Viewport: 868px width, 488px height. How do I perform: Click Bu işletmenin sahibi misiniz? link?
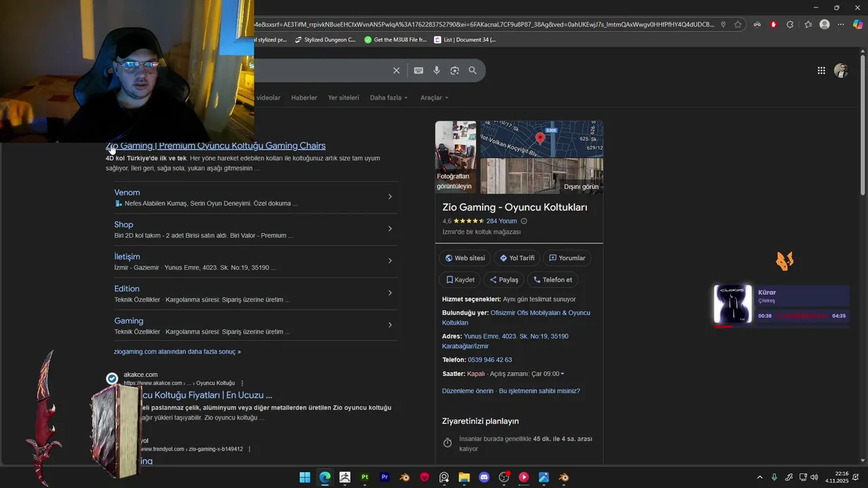[539, 391]
